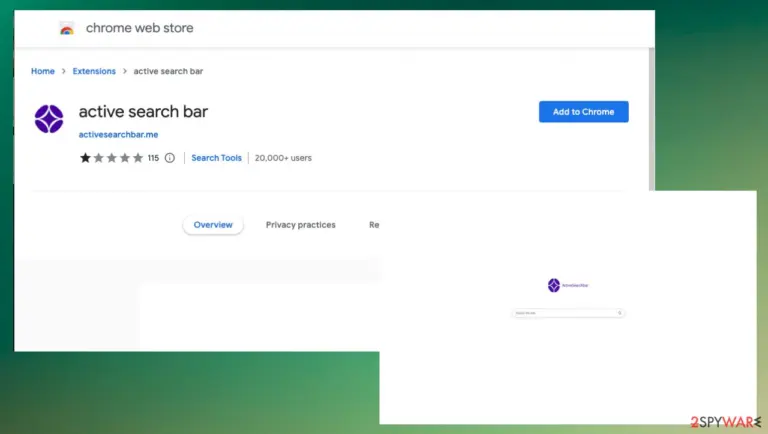Viewport: 768px width, 434px height.
Task: Click the magnifier icon in overlay search box
Action: click(620, 313)
